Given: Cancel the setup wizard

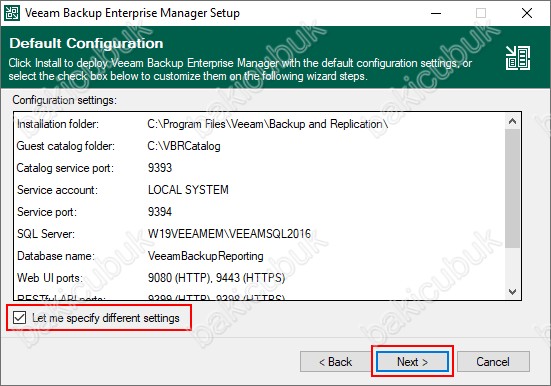Looking at the screenshot, I should (493, 361).
